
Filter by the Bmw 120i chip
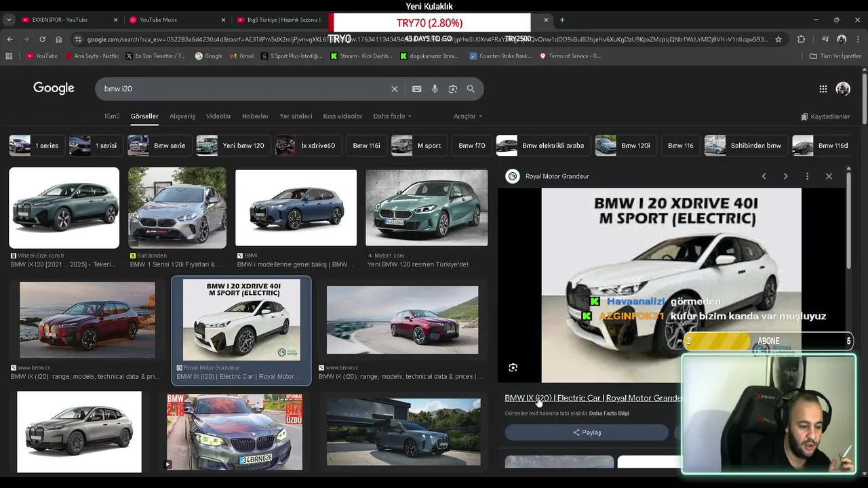pos(625,146)
